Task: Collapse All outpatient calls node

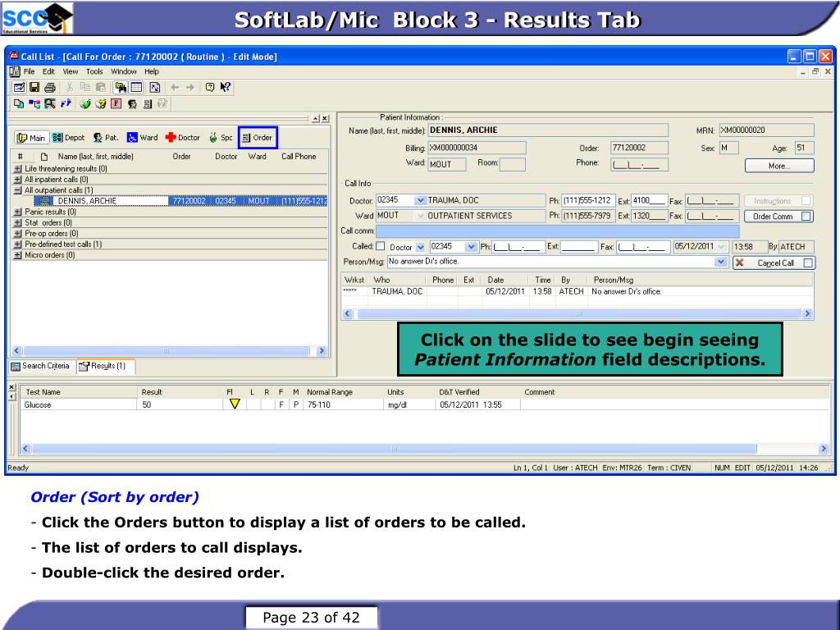Action: [x=18, y=190]
